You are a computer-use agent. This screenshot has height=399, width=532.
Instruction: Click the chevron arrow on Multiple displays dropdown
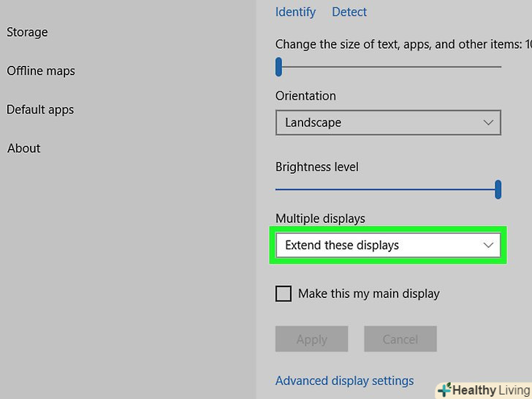tap(489, 246)
